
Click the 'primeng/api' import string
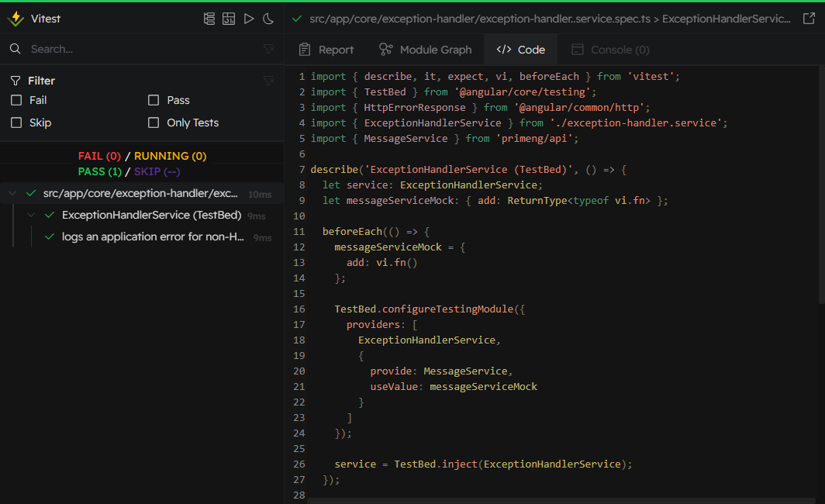point(534,138)
